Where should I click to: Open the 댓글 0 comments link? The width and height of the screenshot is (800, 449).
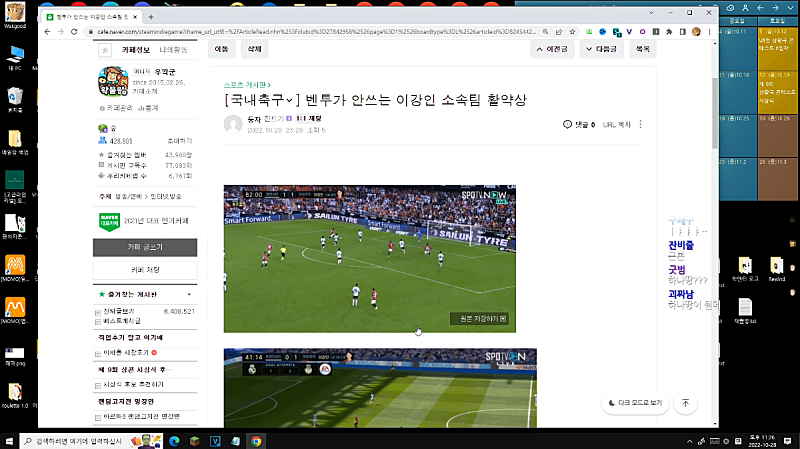[x=579, y=124]
